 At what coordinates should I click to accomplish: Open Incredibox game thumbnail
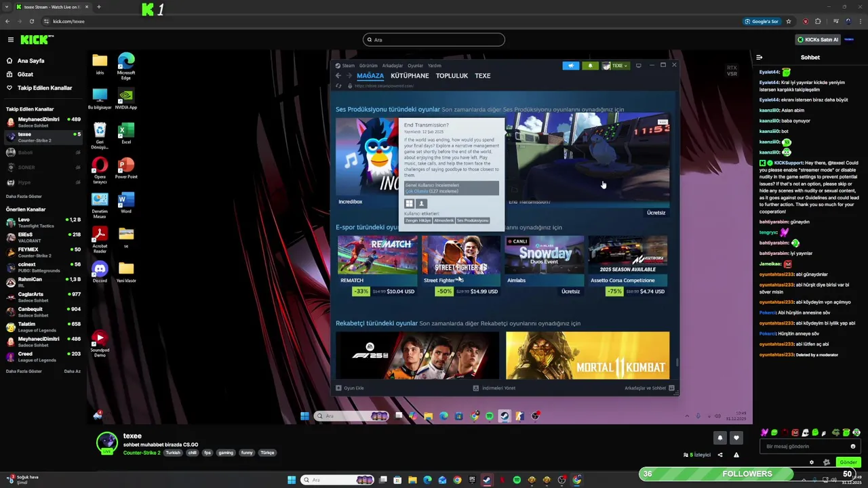pyautogui.click(x=367, y=157)
